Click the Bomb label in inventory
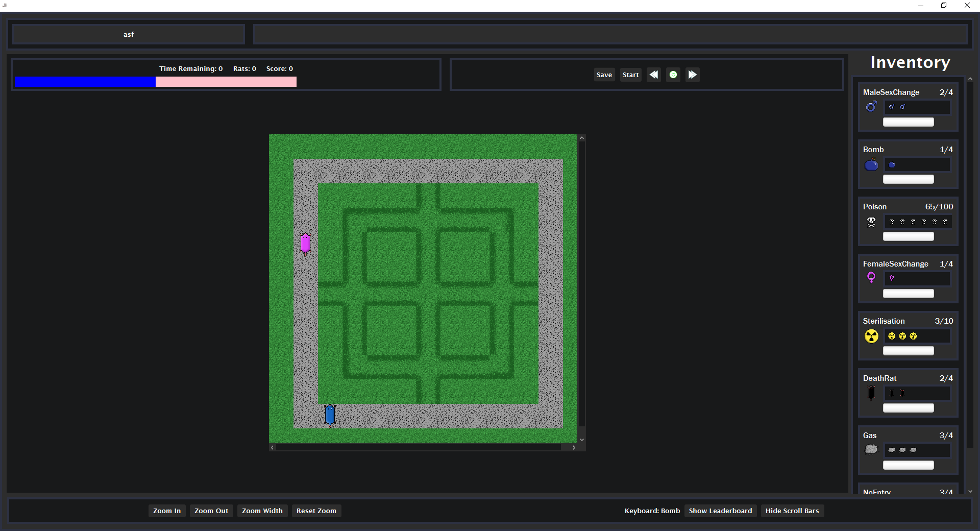The image size is (980, 531). click(873, 150)
